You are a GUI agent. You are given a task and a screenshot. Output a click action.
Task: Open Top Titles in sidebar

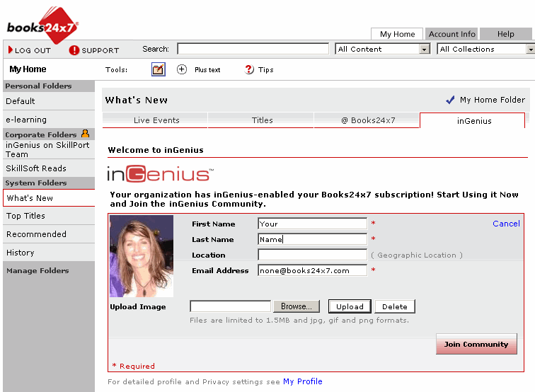click(49, 216)
